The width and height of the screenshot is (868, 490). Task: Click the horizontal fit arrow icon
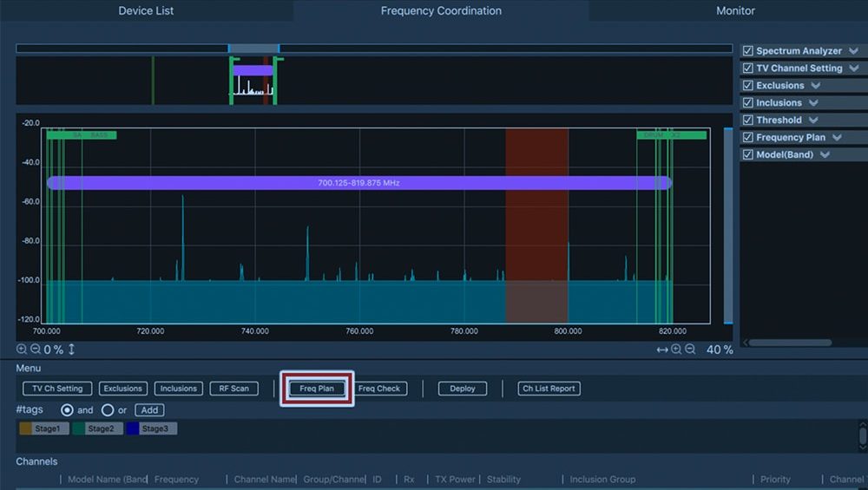(662, 350)
